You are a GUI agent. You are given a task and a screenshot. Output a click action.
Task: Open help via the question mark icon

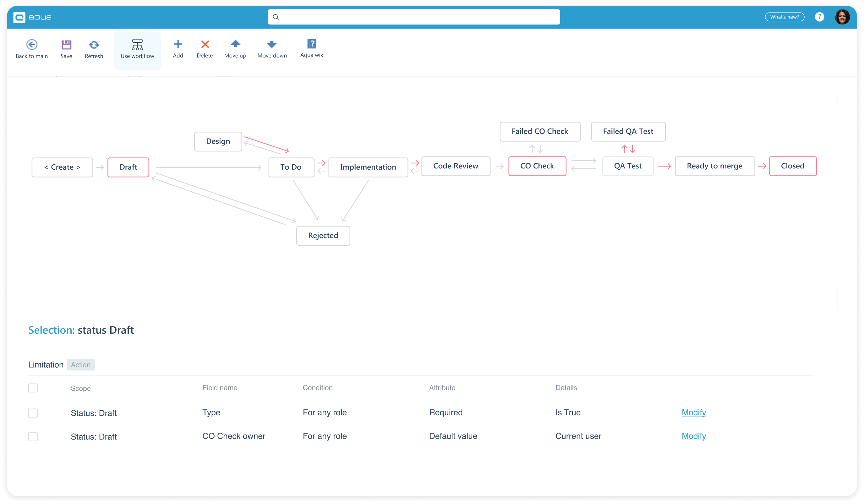(820, 17)
